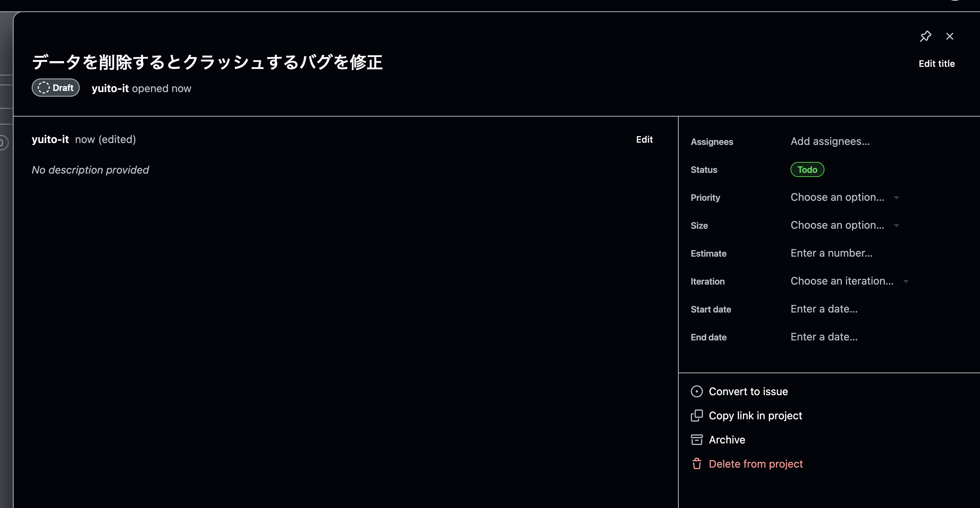Open the Status dropdown showing Todo
Viewport: 980px width, 508px height.
[807, 169]
